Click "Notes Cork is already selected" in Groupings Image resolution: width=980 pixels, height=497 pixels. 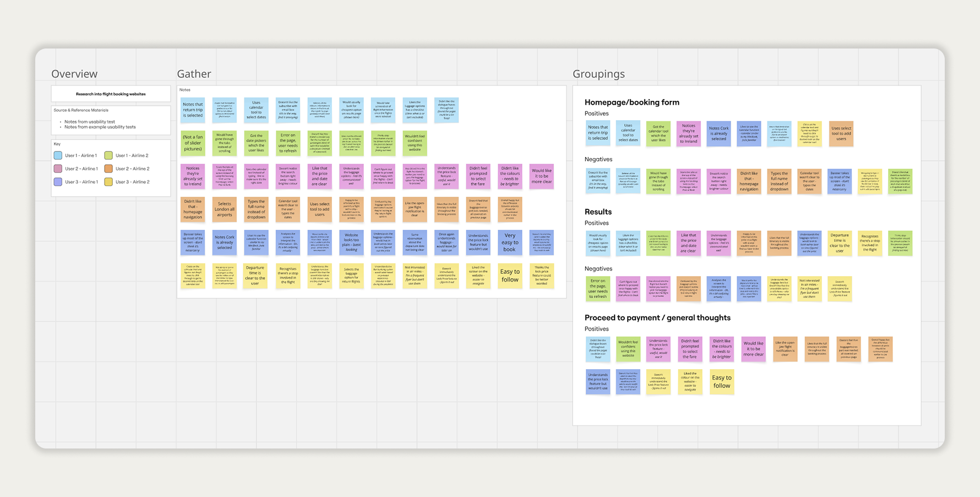(x=718, y=134)
